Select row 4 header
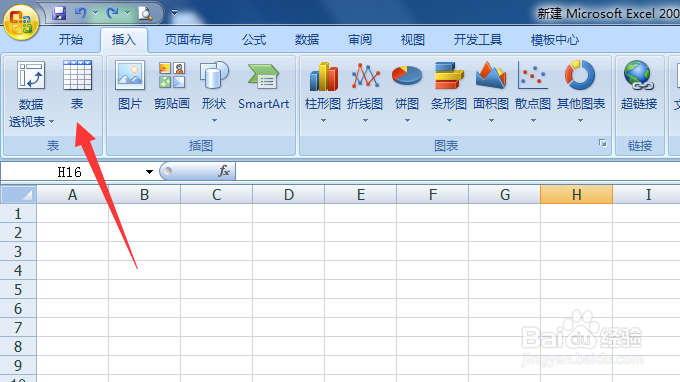 coord(18,271)
